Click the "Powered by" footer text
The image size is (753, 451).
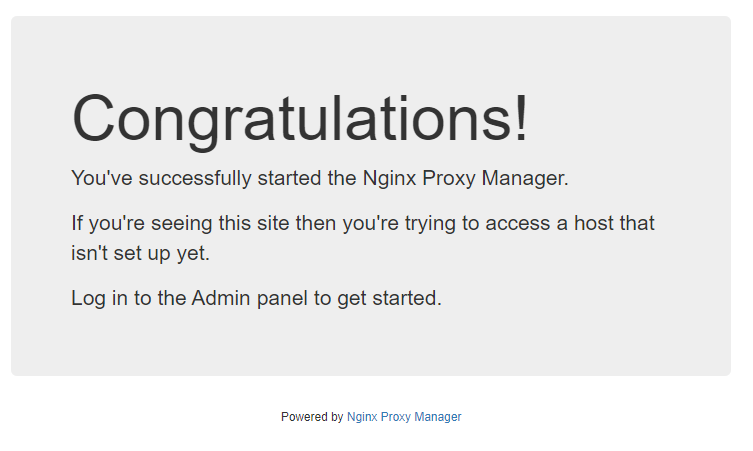[x=312, y=417]
